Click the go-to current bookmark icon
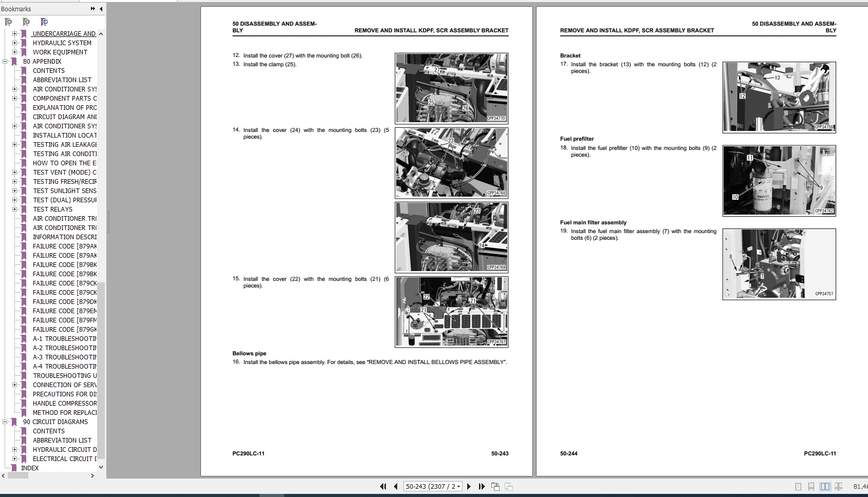The image size is (868, 497). [44, 22]
